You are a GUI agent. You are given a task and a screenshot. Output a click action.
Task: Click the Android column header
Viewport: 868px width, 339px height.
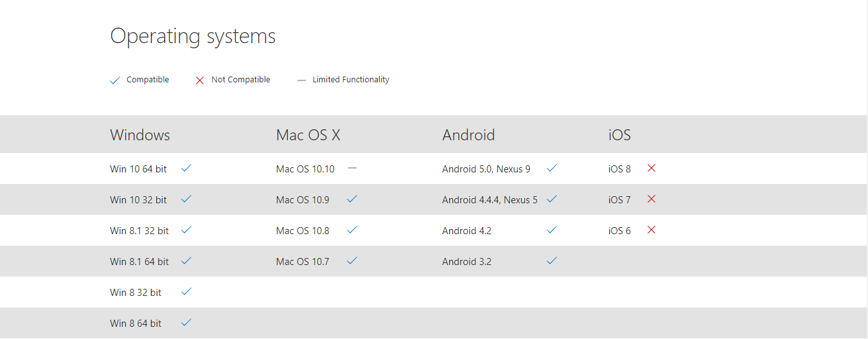[468, 134]
